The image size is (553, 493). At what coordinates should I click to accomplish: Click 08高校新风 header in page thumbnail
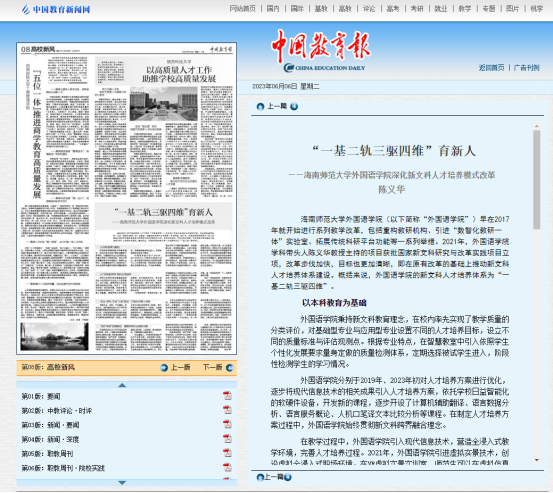point(38,49)
